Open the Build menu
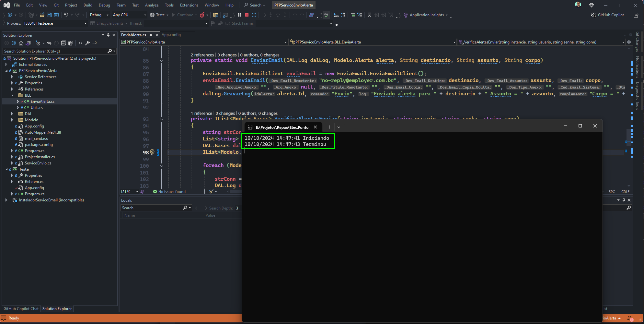The width and height of the screenshot is (644, 324). pyautogui.click(x=88, y=5)
